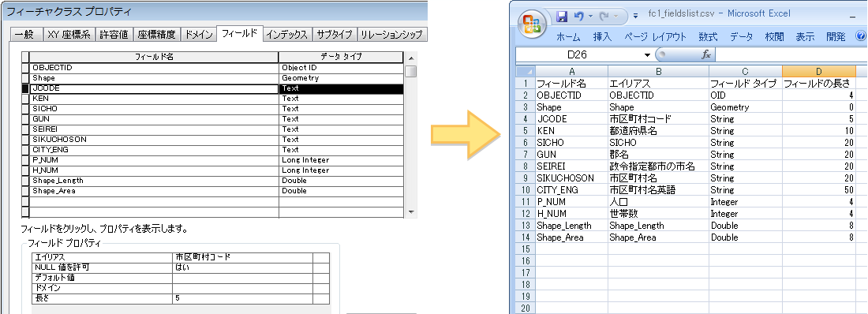
Task: Select column A header in Excel
Action: pos(571,72)
